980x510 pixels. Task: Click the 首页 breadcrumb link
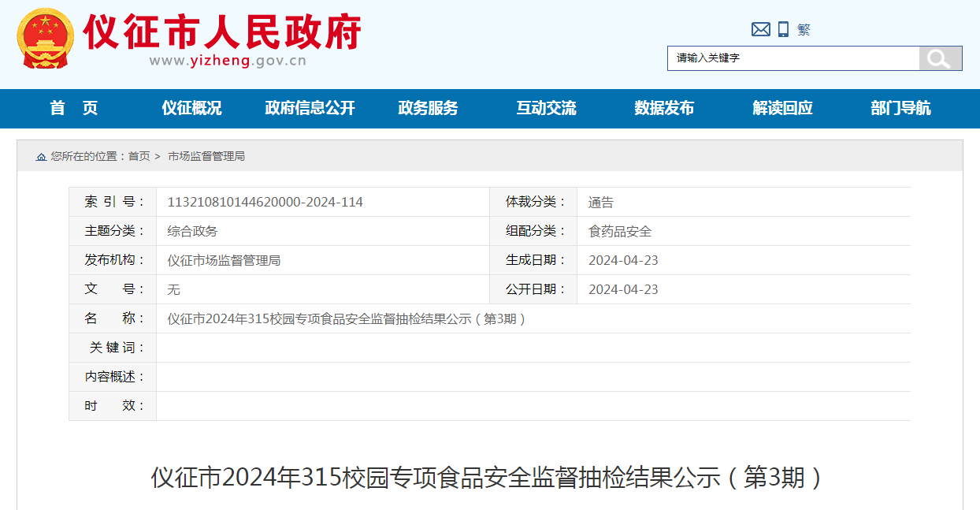(139, 156)
